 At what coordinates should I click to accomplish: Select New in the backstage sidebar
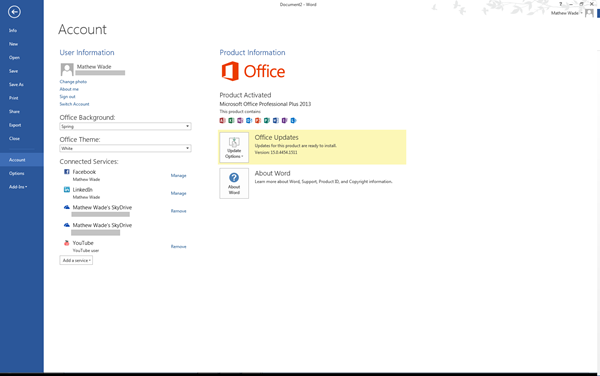pyautogui.click(x=13, y=44)
